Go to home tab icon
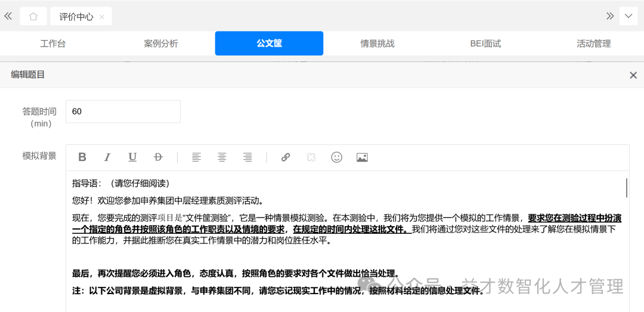Screen dimensions: 644x312 [x=33, y=17]
